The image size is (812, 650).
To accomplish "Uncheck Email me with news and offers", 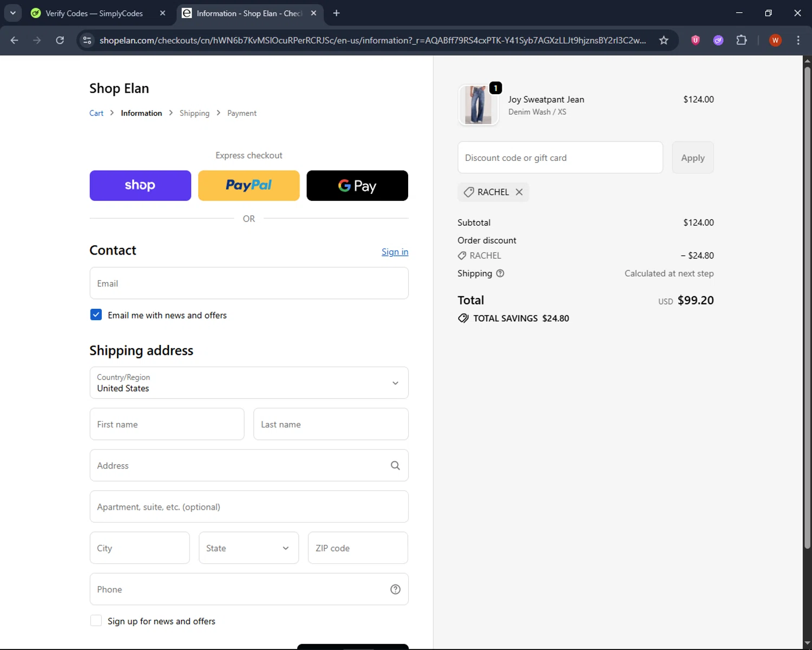I will pos(96,315).
